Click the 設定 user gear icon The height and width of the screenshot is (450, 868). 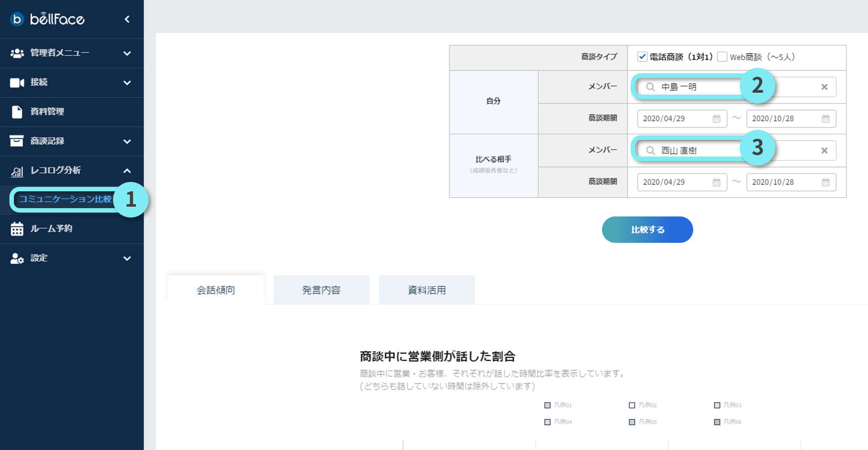coord(17,258)
